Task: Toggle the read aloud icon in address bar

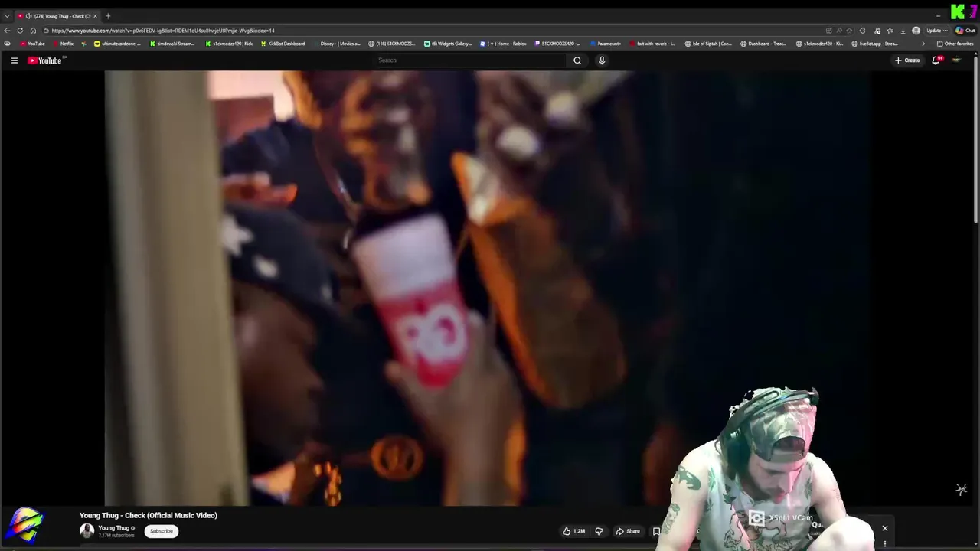Action: [839, 31]
